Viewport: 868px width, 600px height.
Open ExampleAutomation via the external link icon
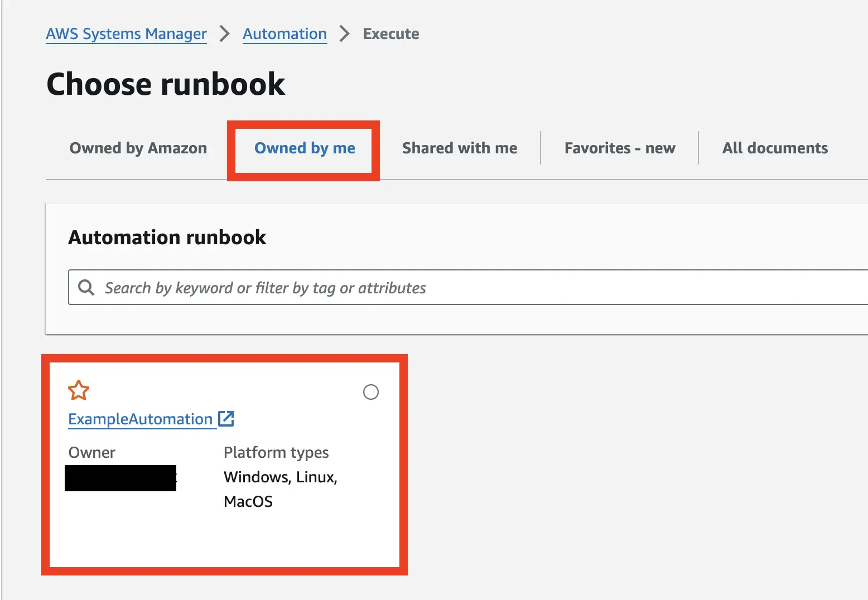coord(226,419)
